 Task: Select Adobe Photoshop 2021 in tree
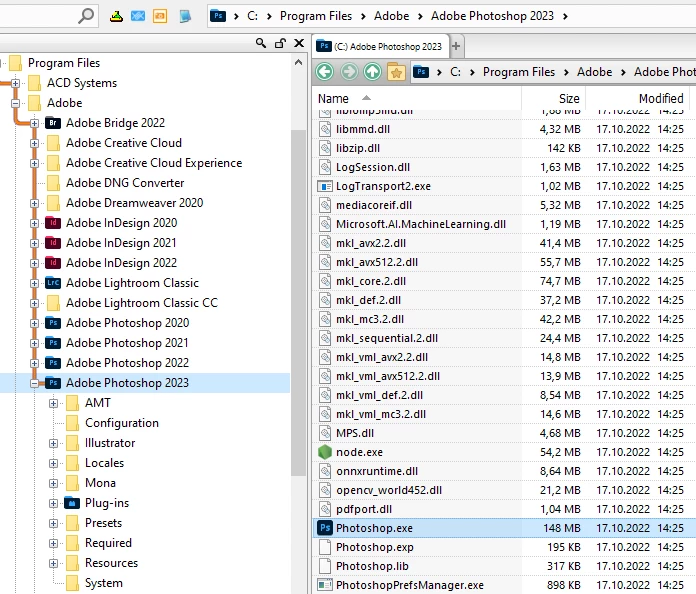tap(127, 343)
